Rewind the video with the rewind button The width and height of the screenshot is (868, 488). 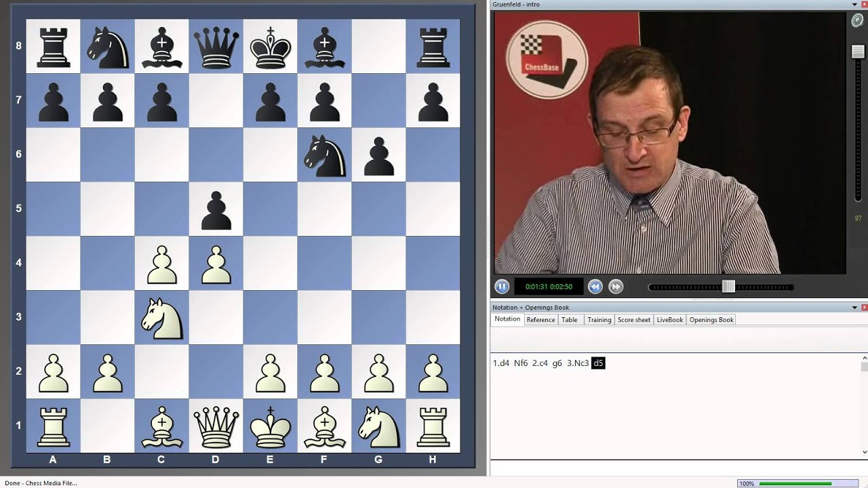coord(595,287)
